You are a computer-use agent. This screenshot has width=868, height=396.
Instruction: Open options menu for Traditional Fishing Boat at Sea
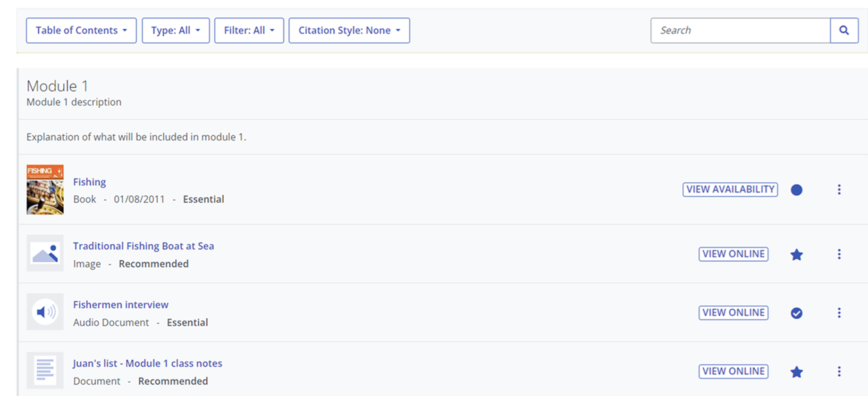pyautogui.click(x=839, y=254)
